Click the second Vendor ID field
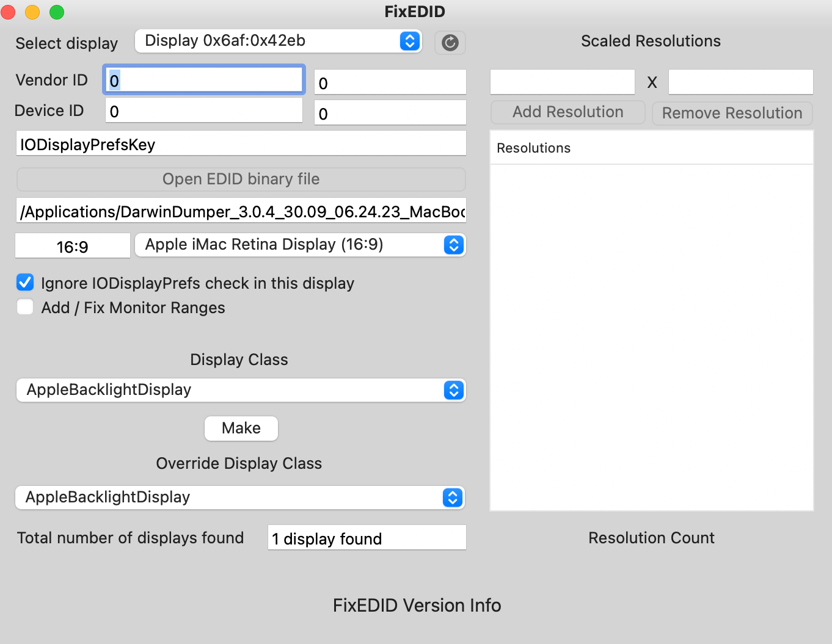This screenshot has width=832, height=644. [x=390, y=82]
